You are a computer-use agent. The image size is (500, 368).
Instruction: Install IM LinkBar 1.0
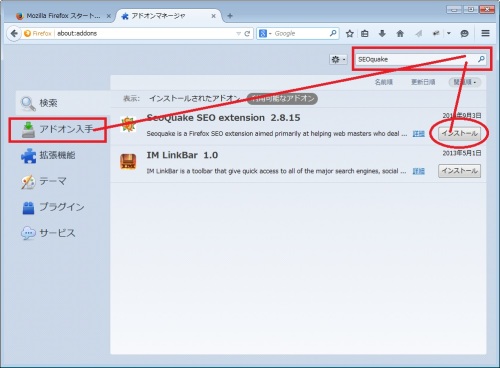click(x=460, y=171)
